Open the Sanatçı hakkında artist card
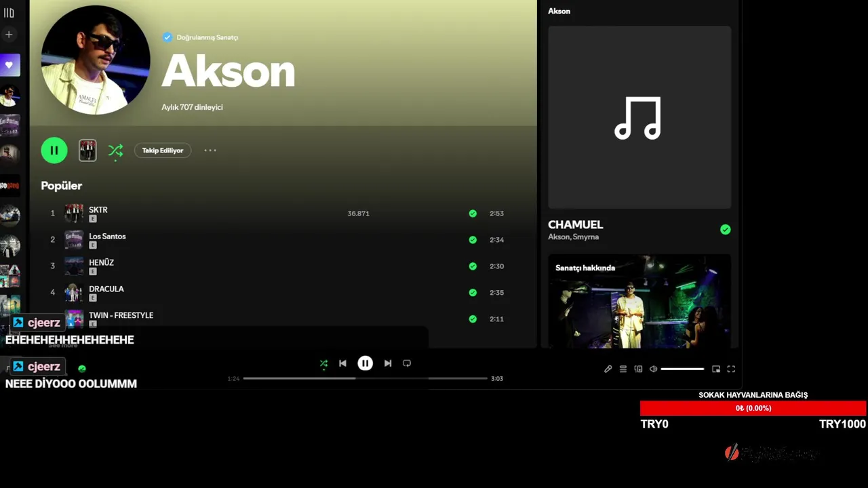This screenshot has height=488, width=868. pyautogui.click(x=639, y=302)
